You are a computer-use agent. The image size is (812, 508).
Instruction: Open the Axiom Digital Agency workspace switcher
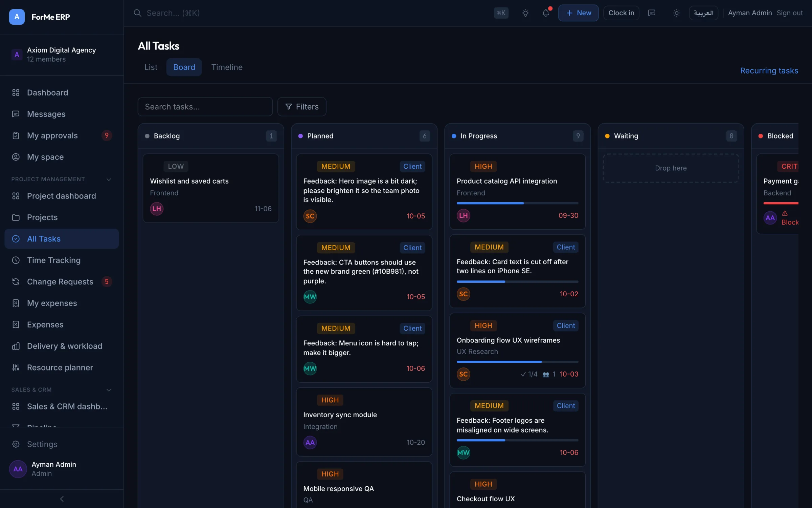62,55
